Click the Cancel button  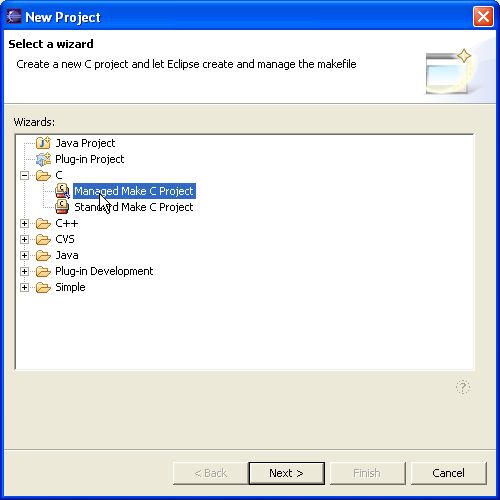pos(448,473)
